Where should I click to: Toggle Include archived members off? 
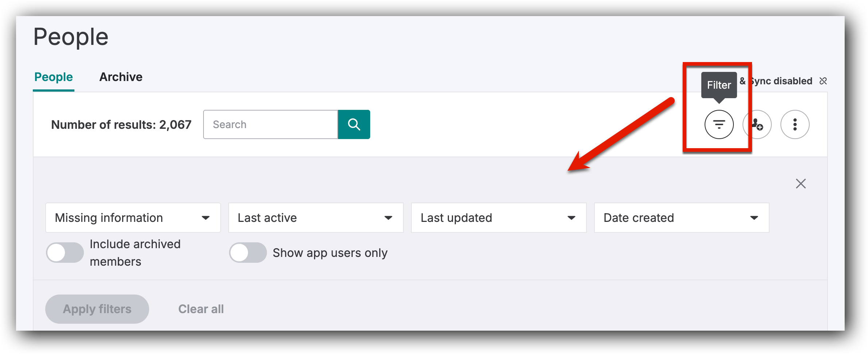65,253
